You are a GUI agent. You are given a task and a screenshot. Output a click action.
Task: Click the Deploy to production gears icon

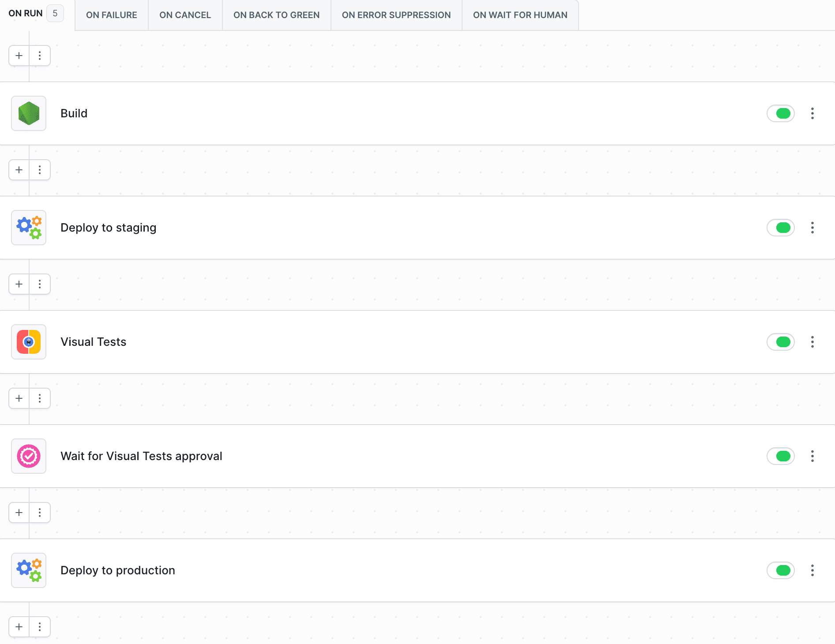29,570
